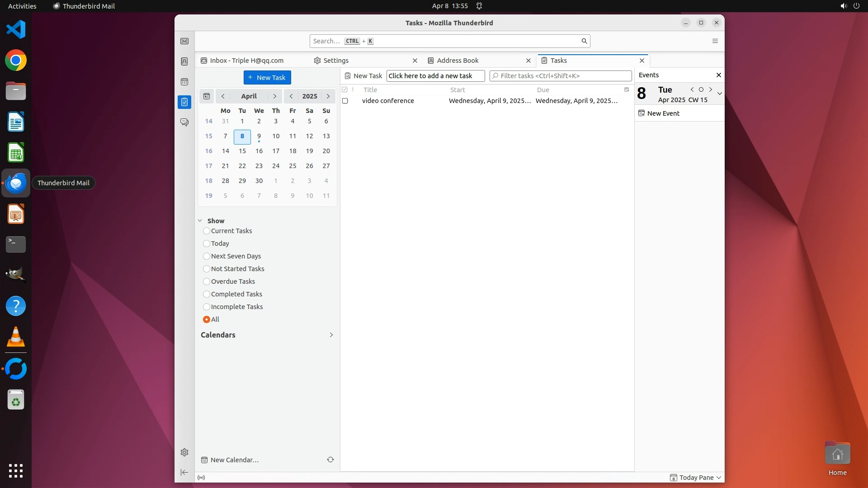Click New Event in the Events pane
Screen dimensions: 868x488
tap(663, 113)
